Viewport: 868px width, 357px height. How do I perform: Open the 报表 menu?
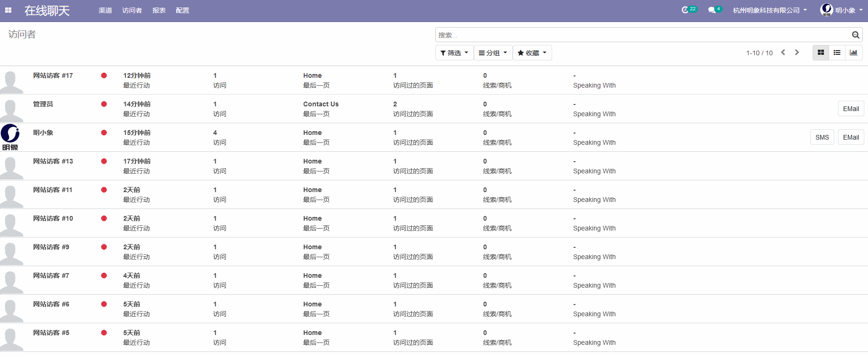159,10
